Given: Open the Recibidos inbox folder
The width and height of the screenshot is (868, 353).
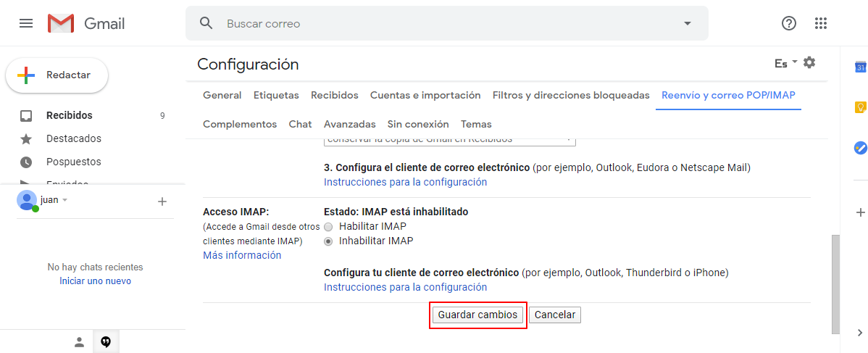Looking at the screenshot, I should pos(70,115).
